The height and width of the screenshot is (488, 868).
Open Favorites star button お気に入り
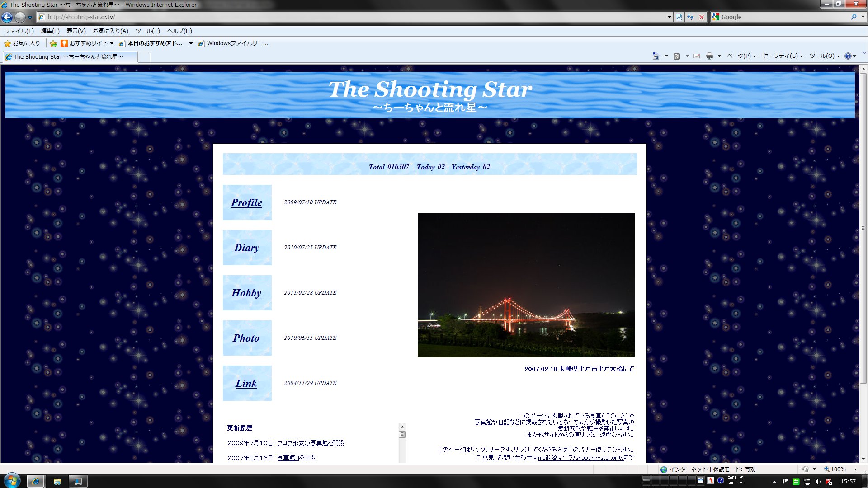click(22, 43)
